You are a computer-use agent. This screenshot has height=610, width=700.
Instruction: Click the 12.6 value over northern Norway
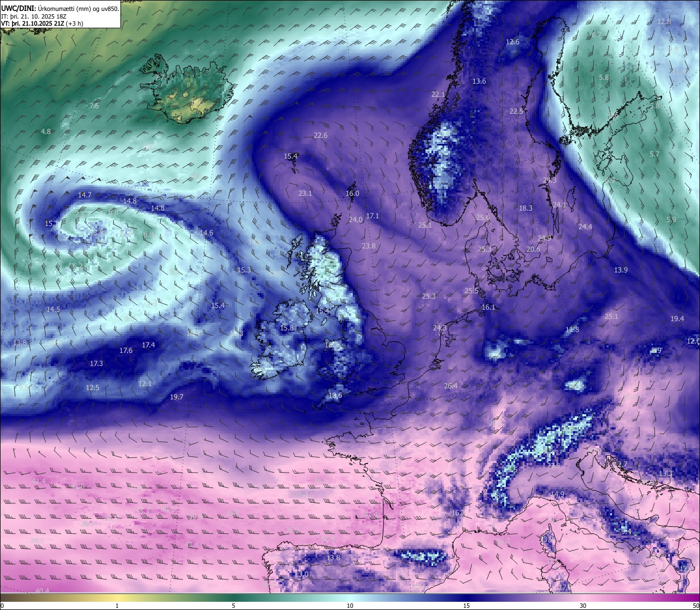click(x=512, y=42)
